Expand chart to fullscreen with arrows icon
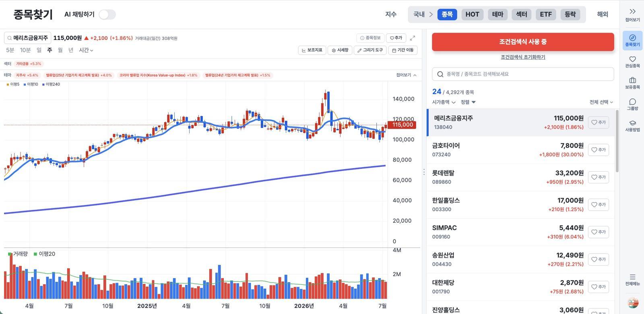Screen dimensions: 644x314 413,38
